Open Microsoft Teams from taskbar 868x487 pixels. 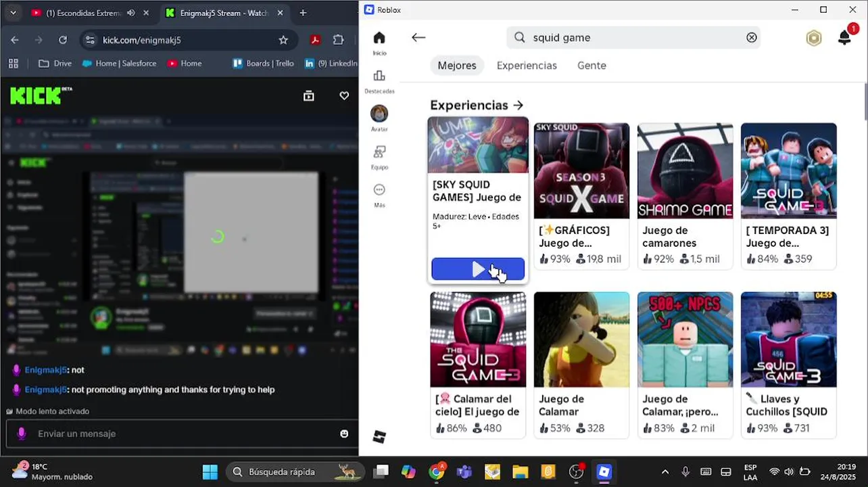pos(464,471)
